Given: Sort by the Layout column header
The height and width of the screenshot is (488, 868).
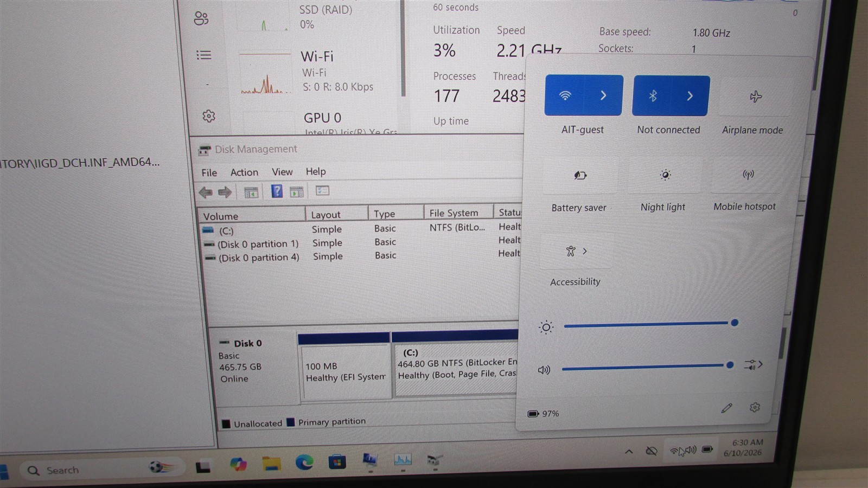Looking at the screenshot, I should (x=337, y=214).
